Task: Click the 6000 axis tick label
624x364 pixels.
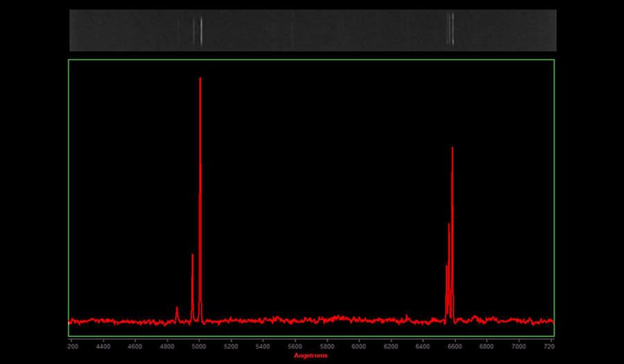Action: pyautogui.click(x=358, y=345)
